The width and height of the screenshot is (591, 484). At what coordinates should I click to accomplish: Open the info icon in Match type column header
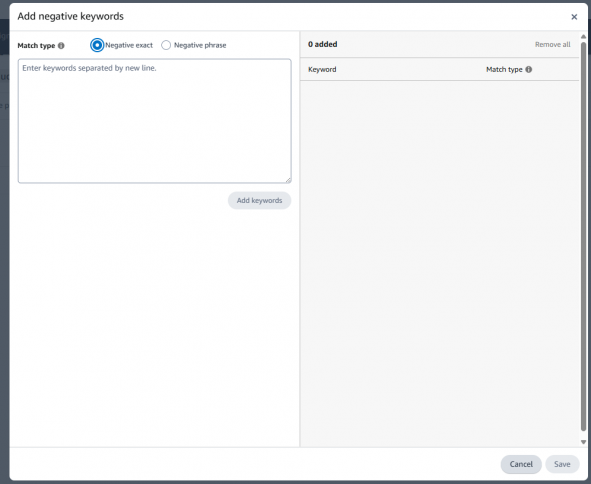coord(529,69)
